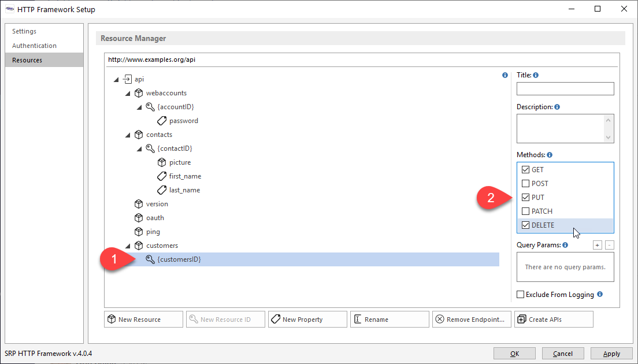Click the key icon of {accountID}
The height and width of the screenshot is (364, 638).
(x=150, y=107)
